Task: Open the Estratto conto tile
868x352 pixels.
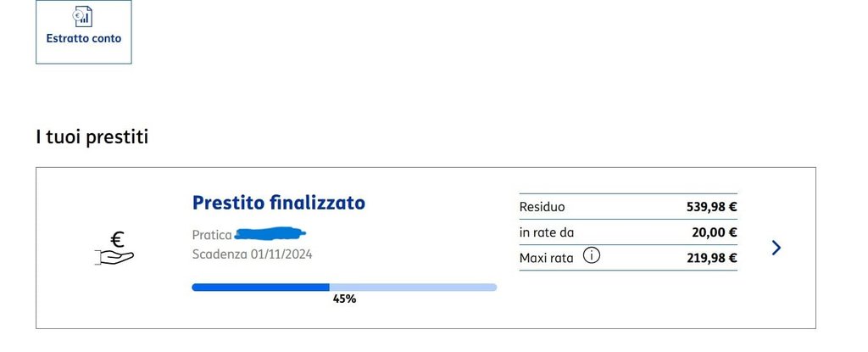Action: click(x=84, y=31)
